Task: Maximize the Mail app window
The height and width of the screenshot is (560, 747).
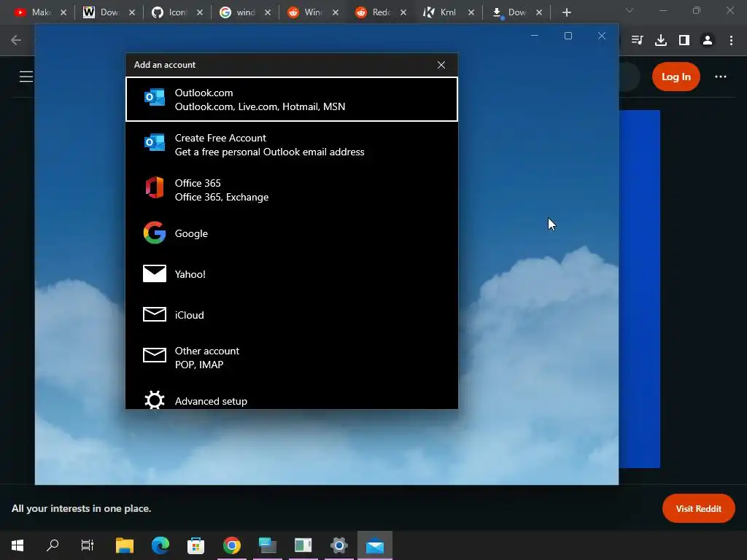Action: pos(568,36)
